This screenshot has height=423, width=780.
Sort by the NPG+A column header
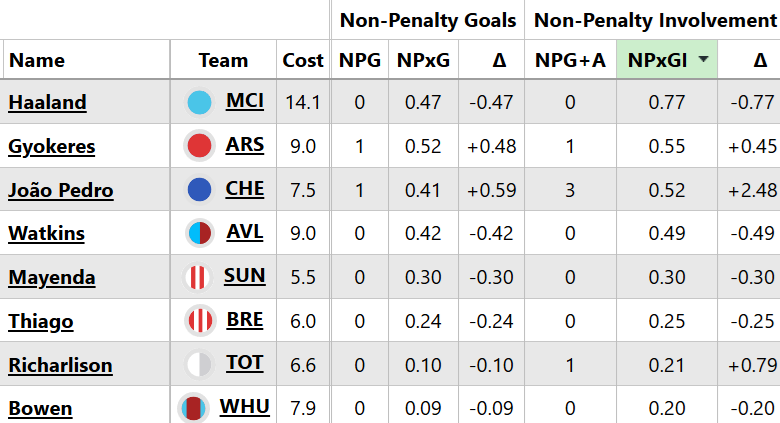tap(570, 61)
